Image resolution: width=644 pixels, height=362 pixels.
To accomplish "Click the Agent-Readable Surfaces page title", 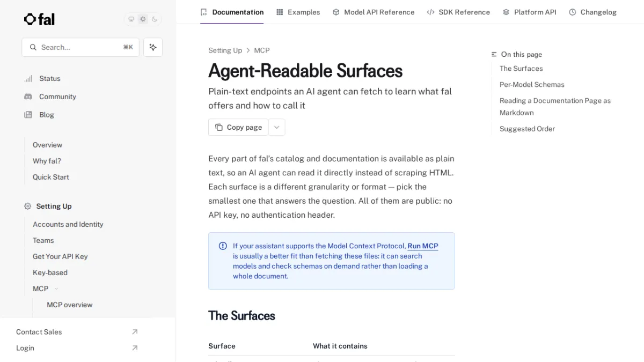I will coord(305,71).
